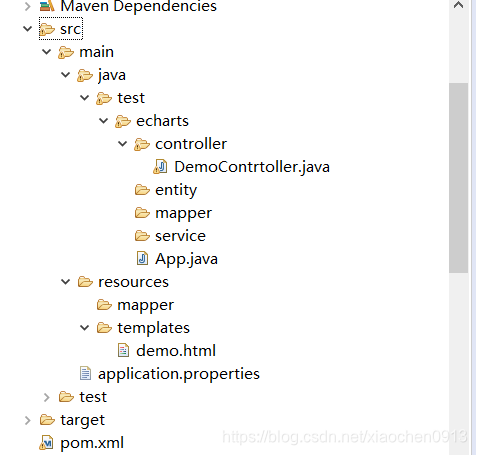Viewport: 477px width, 455px height.
Task: Click the application.properties file icon
Action: coord(85,374)
